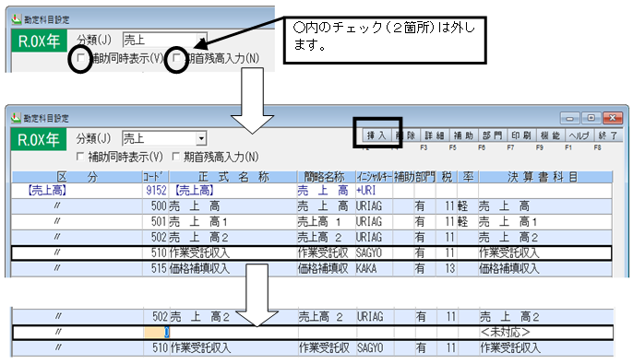Click the 正式名称 column header
The image size is (633, 364).
pyautogui.click(x=233, y=177)
